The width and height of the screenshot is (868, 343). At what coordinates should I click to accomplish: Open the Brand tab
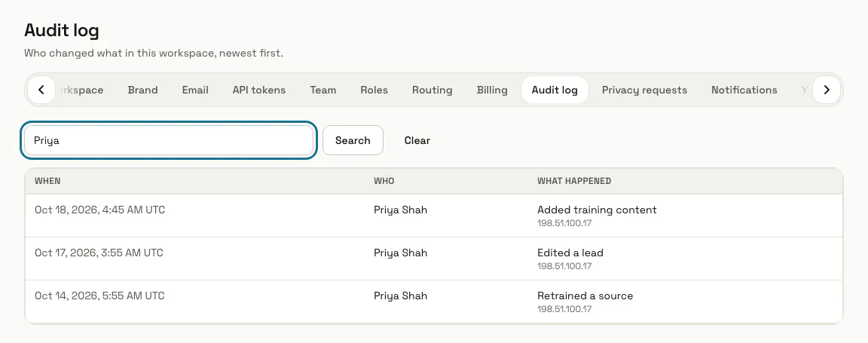[x=142, y=90]
